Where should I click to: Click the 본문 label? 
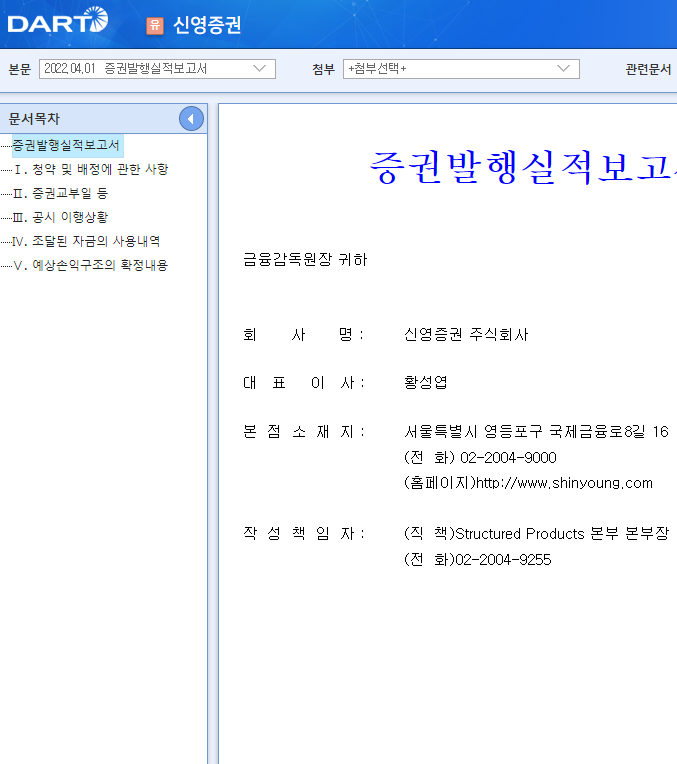[20, 69]
